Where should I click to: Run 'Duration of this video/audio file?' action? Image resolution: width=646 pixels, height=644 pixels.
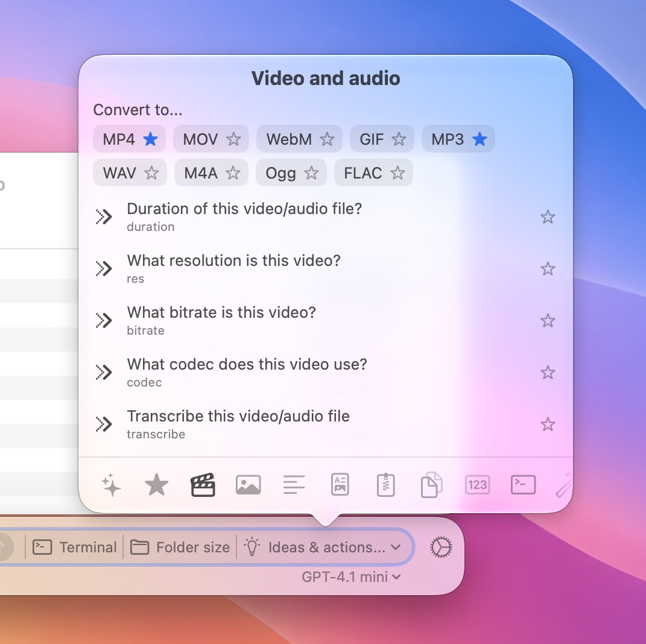pyautogui.click(x=325, y=217)
